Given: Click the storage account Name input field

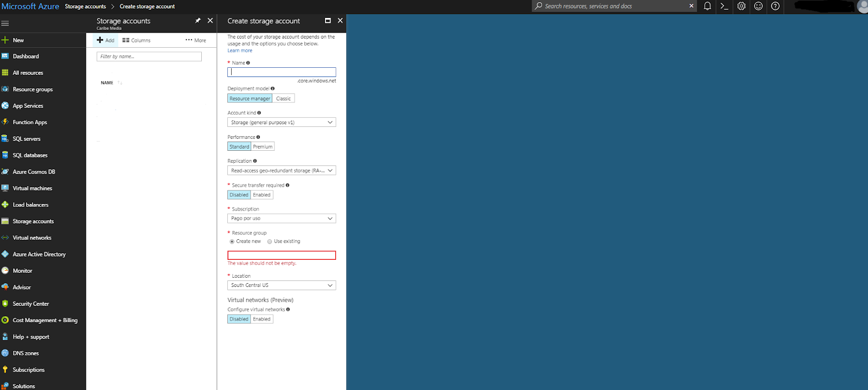Looking at the screenshot, I should pos(282,72).
